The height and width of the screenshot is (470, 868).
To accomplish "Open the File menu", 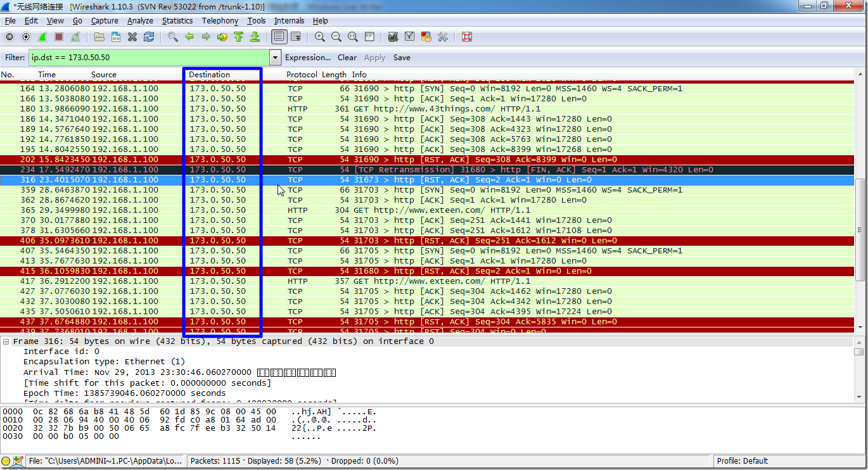I will [10, 21].
